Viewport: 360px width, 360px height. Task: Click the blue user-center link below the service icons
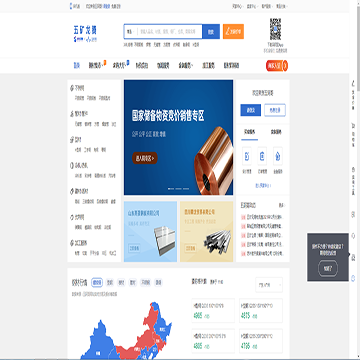point(263,185)
